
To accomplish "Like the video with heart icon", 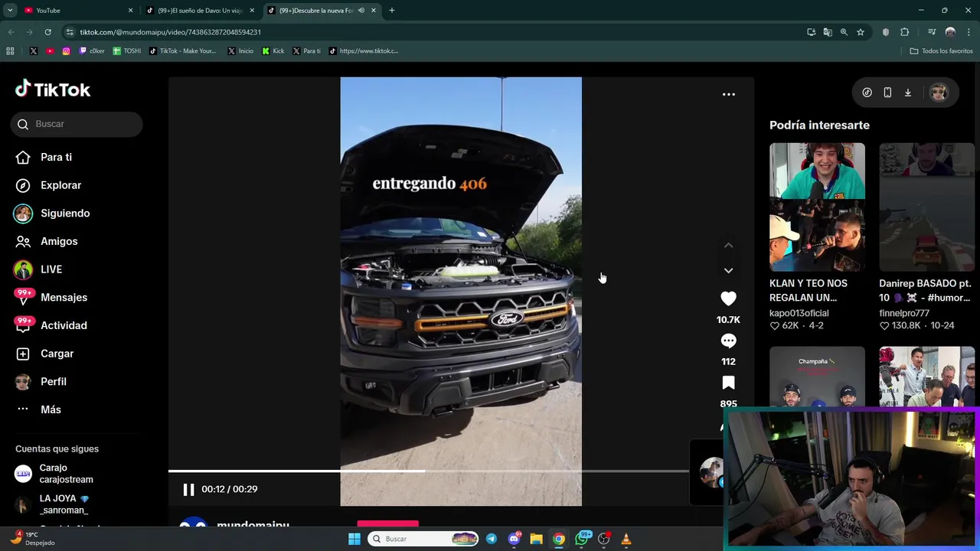I will point(728,298).
